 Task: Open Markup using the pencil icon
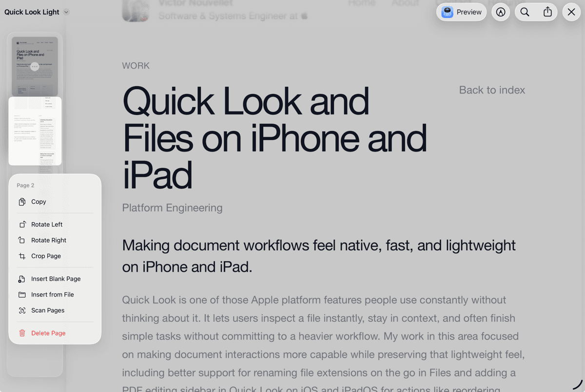(501, 12)
